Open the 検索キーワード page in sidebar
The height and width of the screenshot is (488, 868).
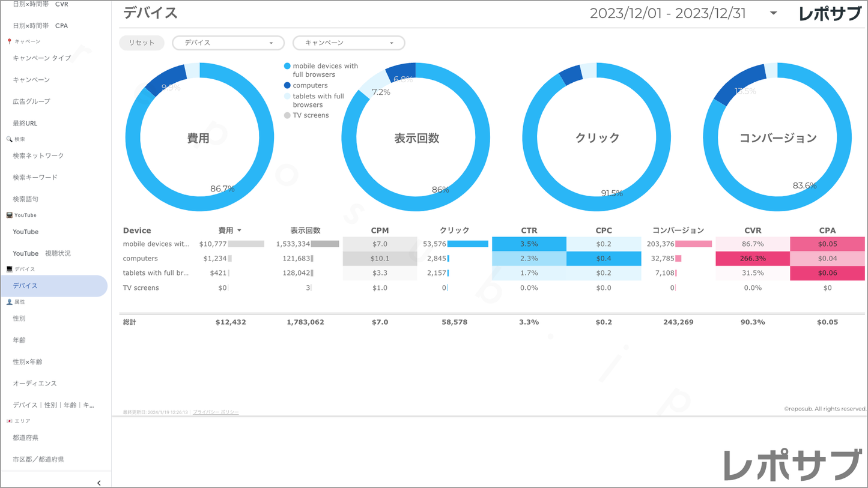coord(35,178)
